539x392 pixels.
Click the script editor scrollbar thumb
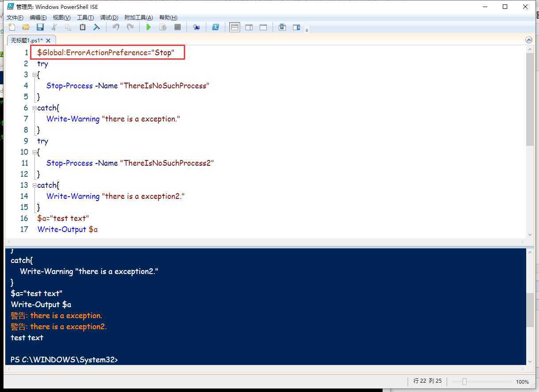coord(530,99)
